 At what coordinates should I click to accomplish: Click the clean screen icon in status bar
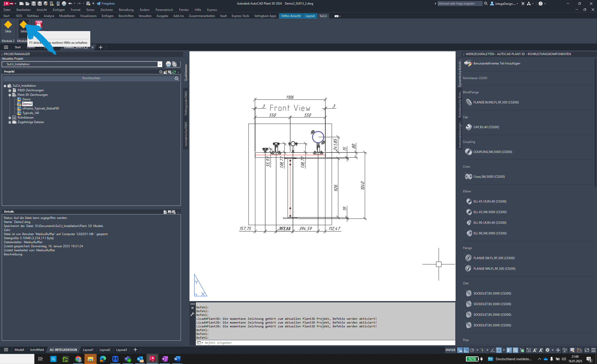587,350
